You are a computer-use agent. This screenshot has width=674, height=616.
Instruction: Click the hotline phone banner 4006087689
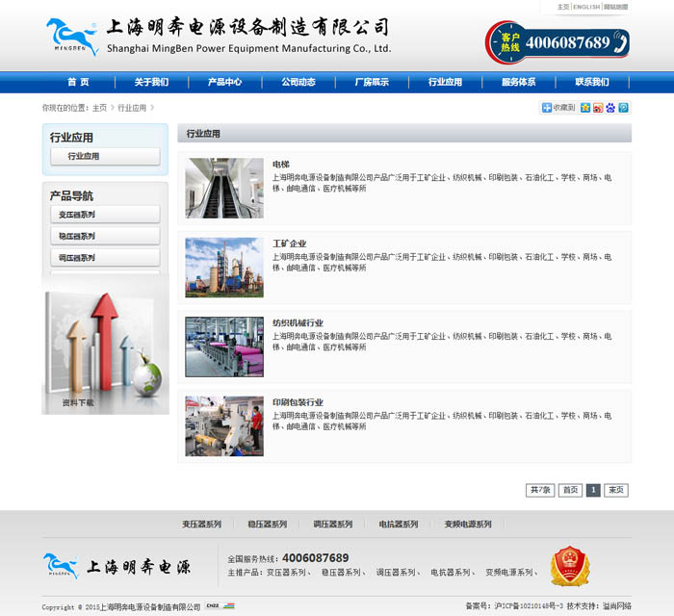coord(557,42)
